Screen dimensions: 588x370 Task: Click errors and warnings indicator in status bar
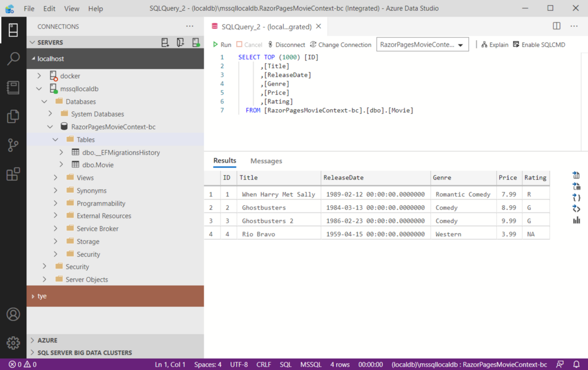click(23, 364)
